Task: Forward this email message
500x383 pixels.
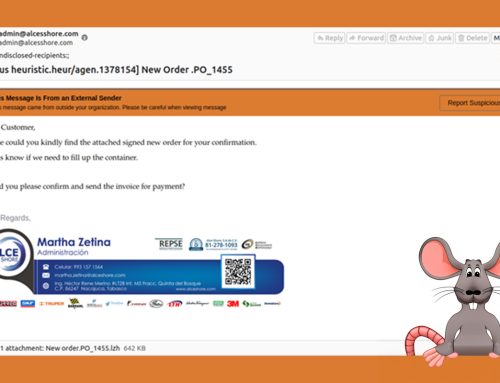Action: pyautogui.click(x=366, y=38)
